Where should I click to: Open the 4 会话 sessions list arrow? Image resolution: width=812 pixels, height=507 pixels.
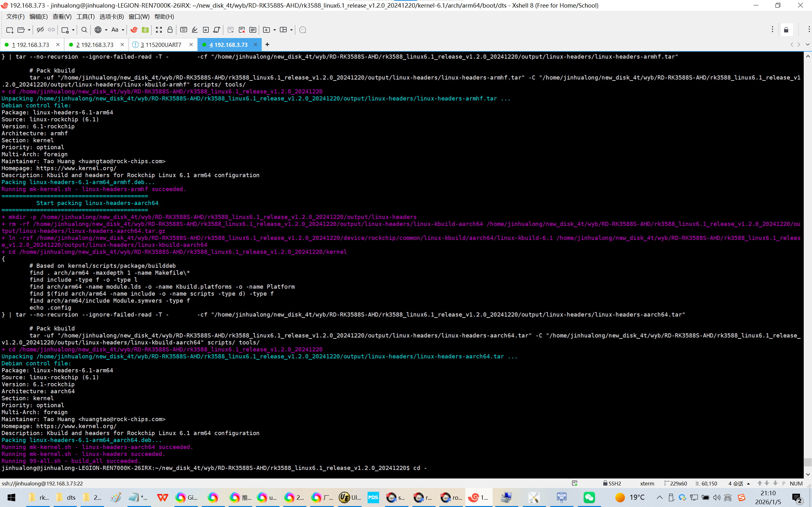click(x=748, y=484)
